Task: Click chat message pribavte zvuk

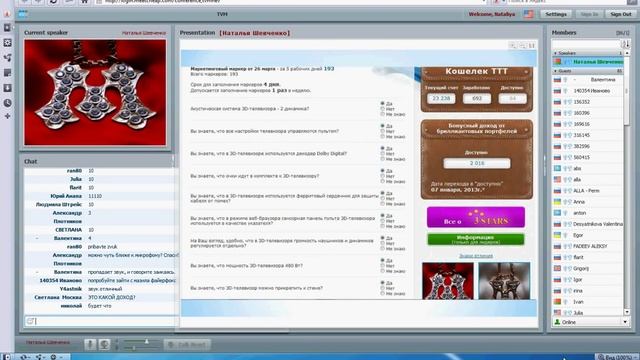Action: click(x=102, y=247)
